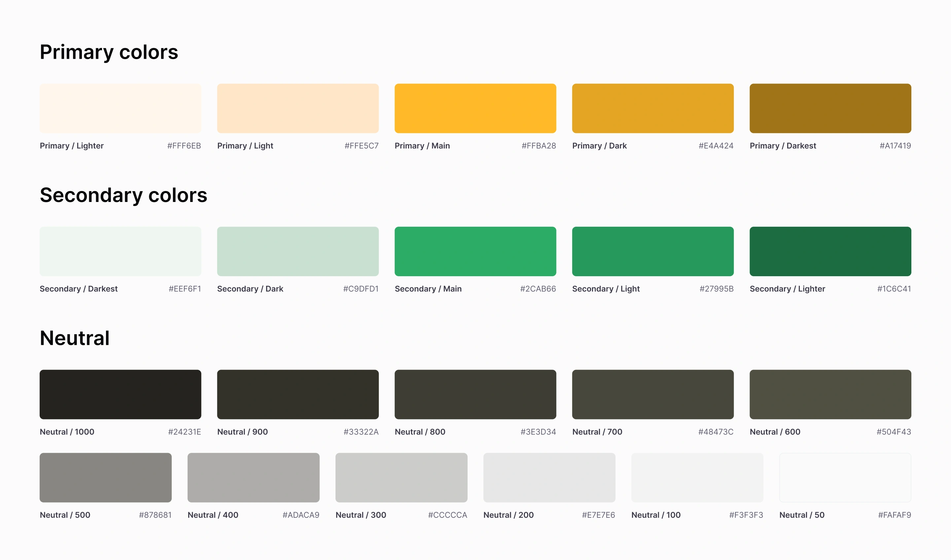Click the 'Neutral / 50' label
951x560 pixels.
[802, 515]
